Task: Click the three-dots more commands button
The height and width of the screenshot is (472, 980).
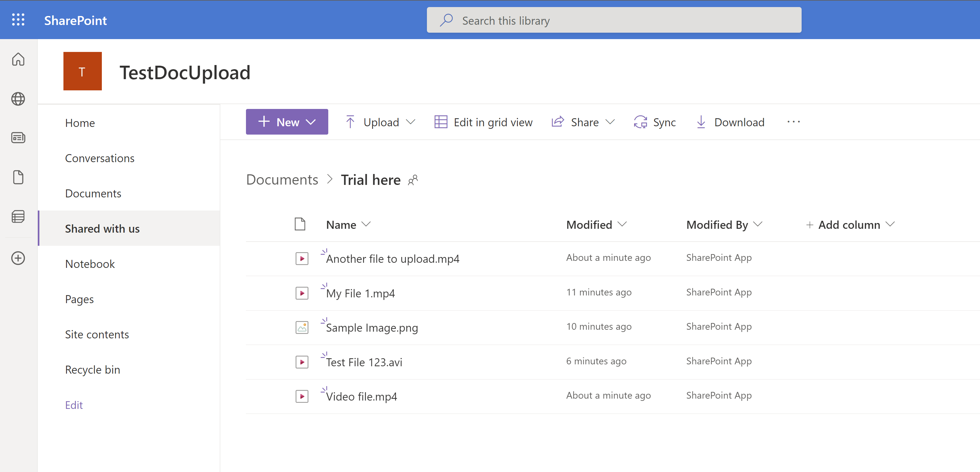Action: click(x=793, y=122)
